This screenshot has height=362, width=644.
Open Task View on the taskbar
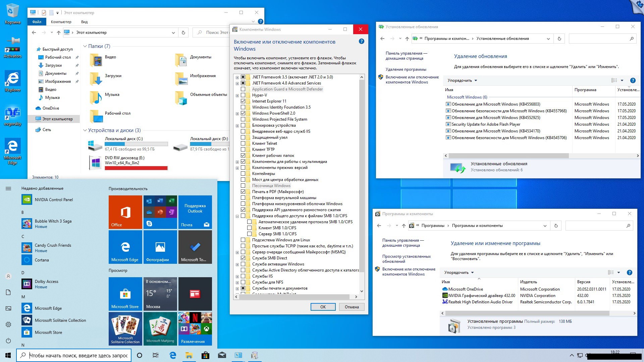155,355
